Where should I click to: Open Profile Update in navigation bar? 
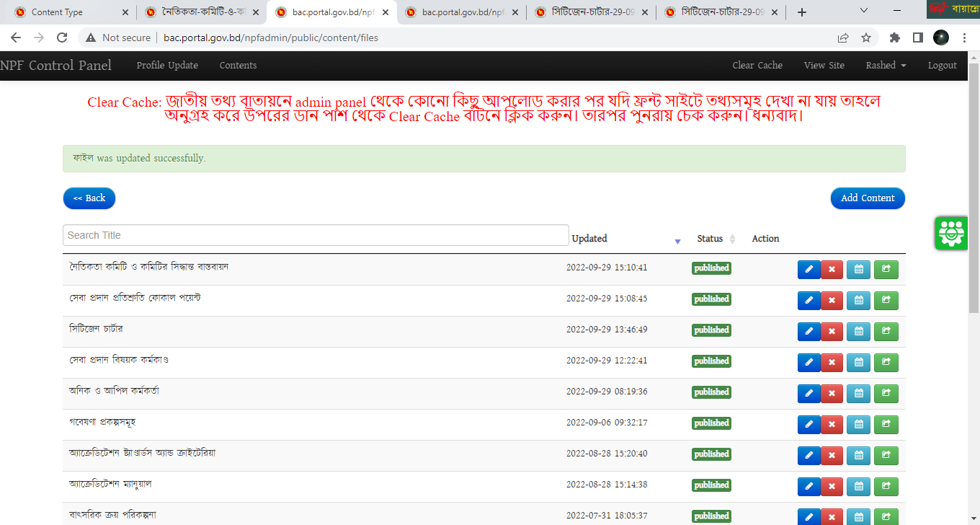(x=167, y=65)
